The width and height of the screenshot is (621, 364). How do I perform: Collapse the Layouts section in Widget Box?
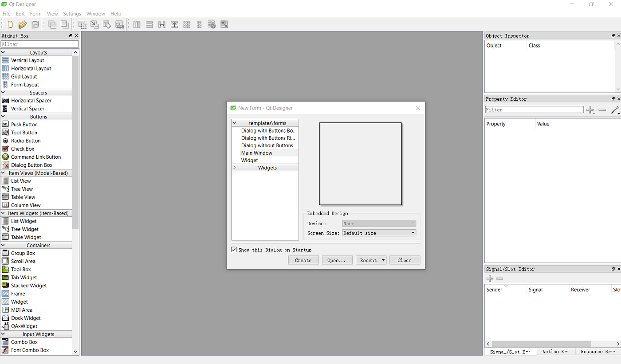(4, 52)
